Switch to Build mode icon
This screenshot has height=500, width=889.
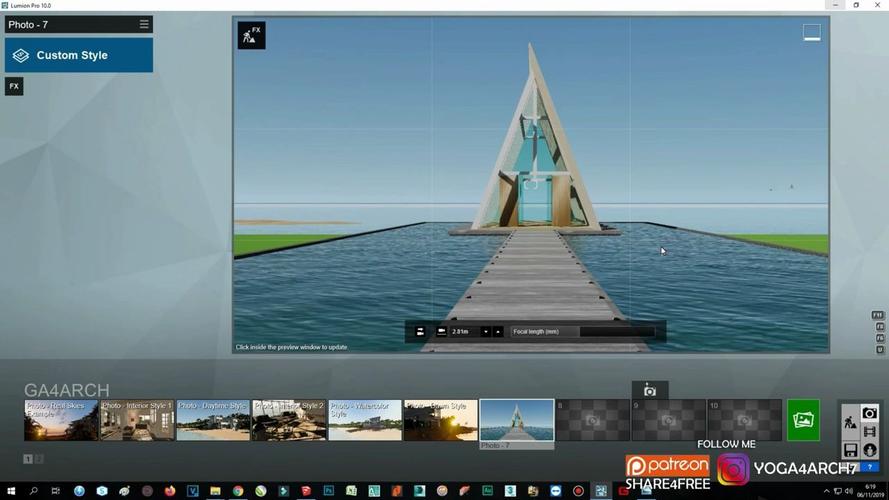[x=850, y=422]
